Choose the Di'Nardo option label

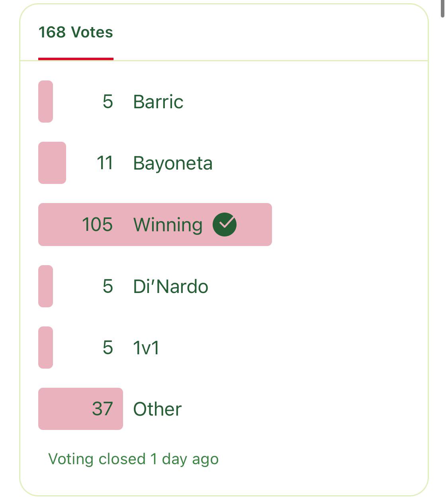(x=170, y=287)
